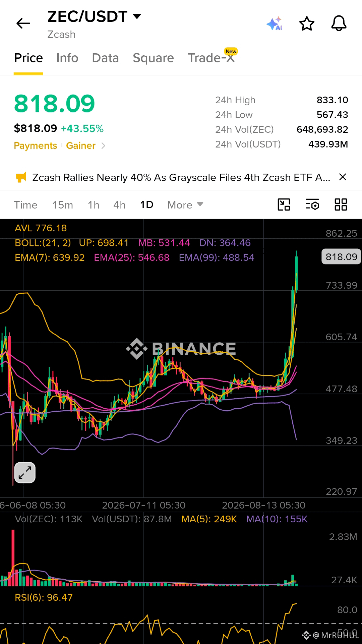Open the chart drawing tools icon
This screenshot has width=362, height=644.
coord(284,204)
